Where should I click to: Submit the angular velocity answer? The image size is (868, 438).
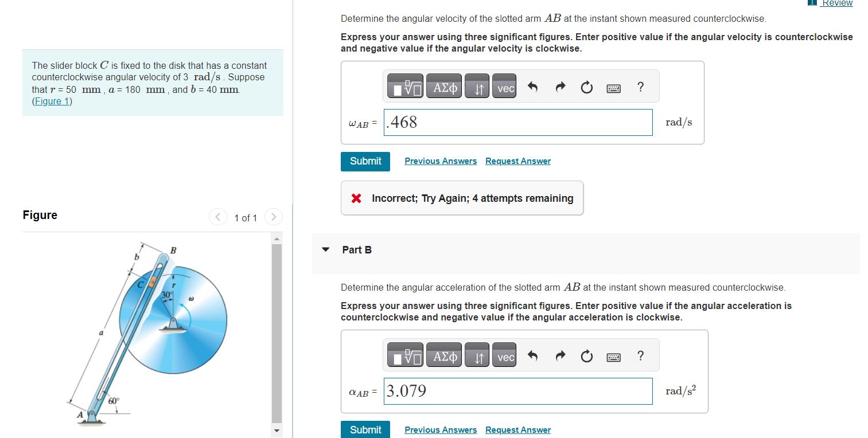(x=365, y=161)
